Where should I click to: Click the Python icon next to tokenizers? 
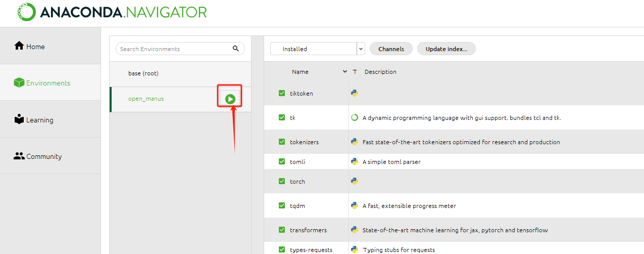[x=355, y=142]
